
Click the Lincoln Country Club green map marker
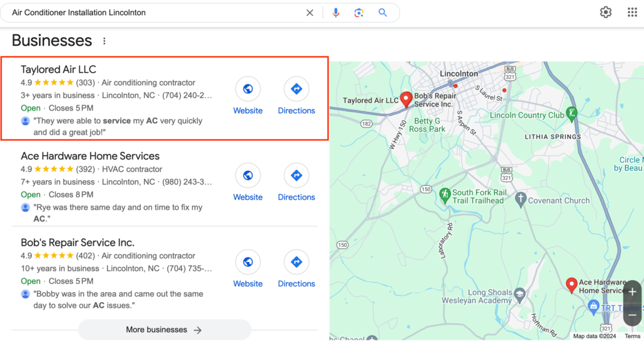click(x=571, y=114)
